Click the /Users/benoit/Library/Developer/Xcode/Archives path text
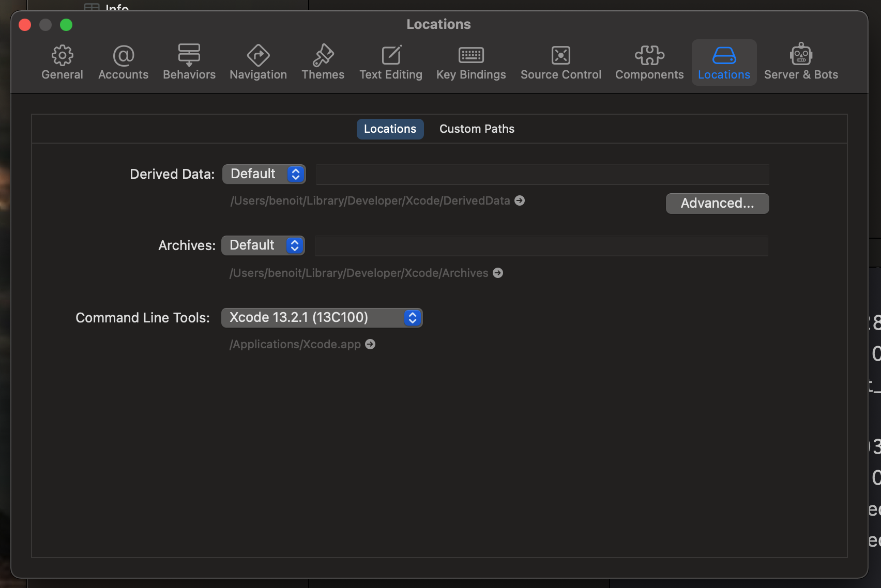881x588 pixels. pyautogui.click(x=359, y=273)
